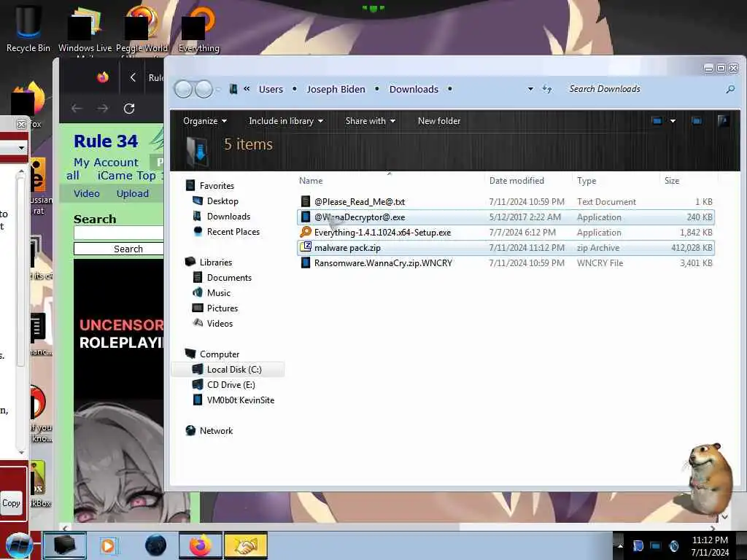Open media player taskbar icon
Viewport: 747px width, 560px height.
(108, 545)
